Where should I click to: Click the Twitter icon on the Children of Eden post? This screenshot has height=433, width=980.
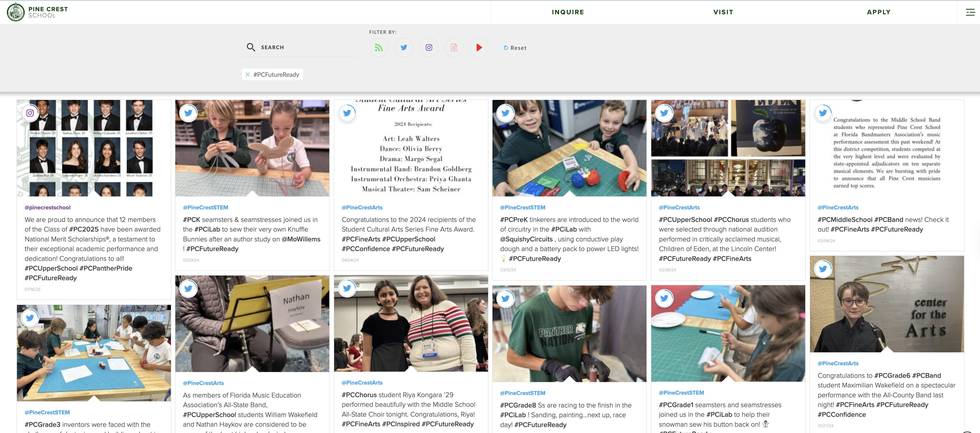[664, 113]
